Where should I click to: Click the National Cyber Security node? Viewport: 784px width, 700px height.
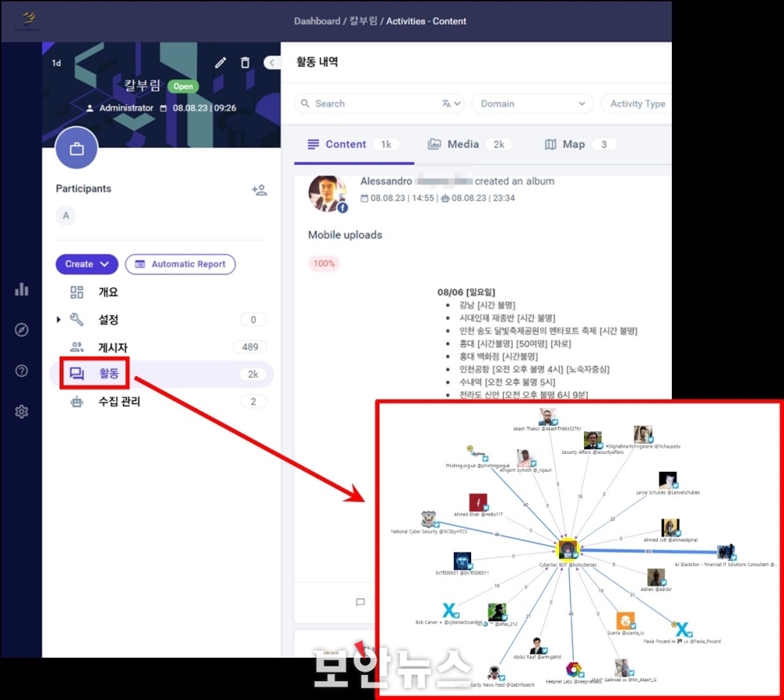point(429,520)
